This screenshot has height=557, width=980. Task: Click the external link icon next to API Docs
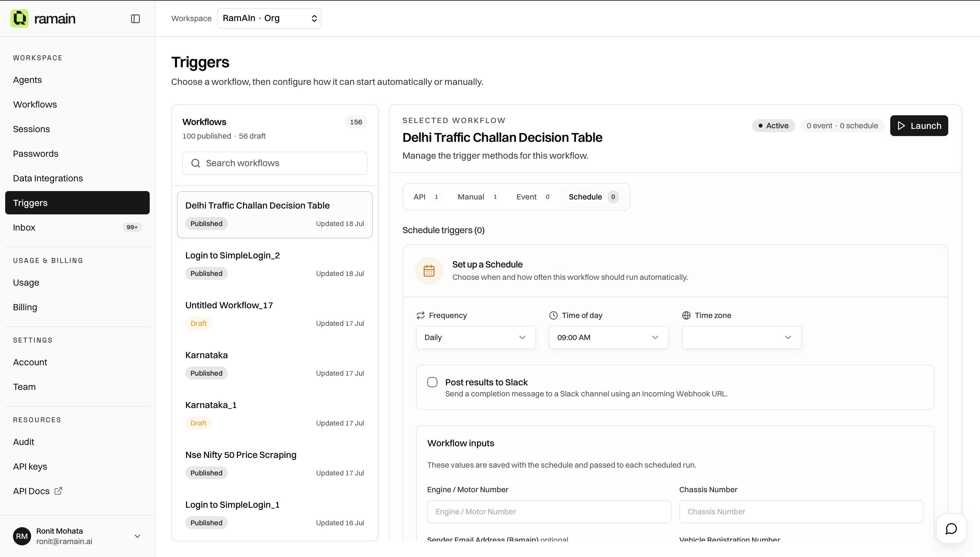point(58,491)
